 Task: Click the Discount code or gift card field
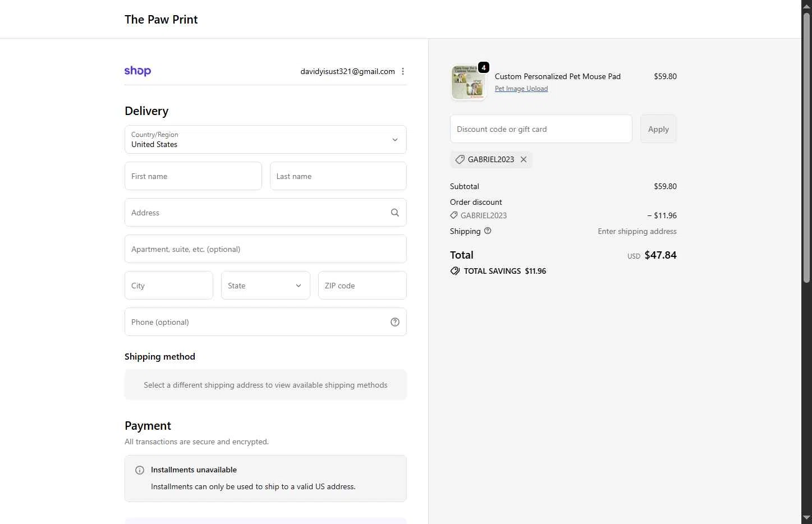[x=541, y=129]
